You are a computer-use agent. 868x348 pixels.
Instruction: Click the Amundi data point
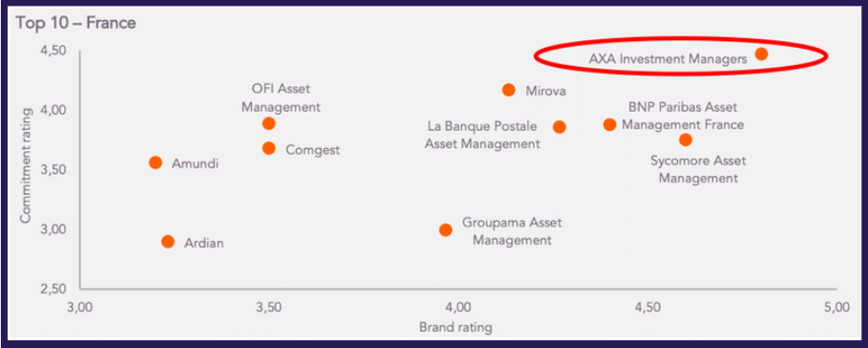point(156,163)
